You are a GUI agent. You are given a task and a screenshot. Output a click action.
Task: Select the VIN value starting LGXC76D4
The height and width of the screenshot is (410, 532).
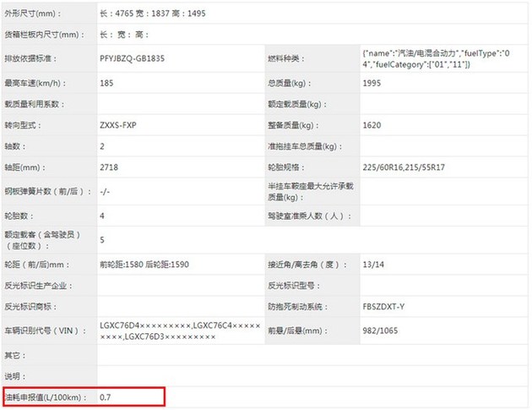click(x=180, y=331)
